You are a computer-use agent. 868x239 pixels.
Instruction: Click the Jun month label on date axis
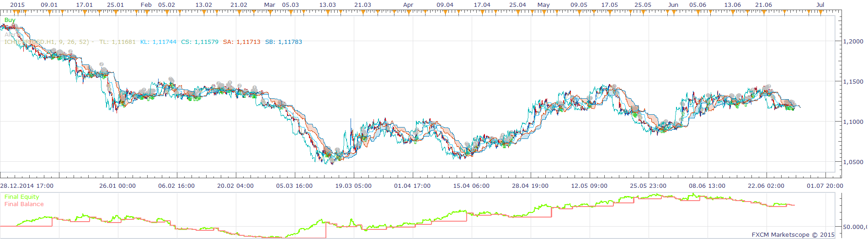click(x=673, y=5)
